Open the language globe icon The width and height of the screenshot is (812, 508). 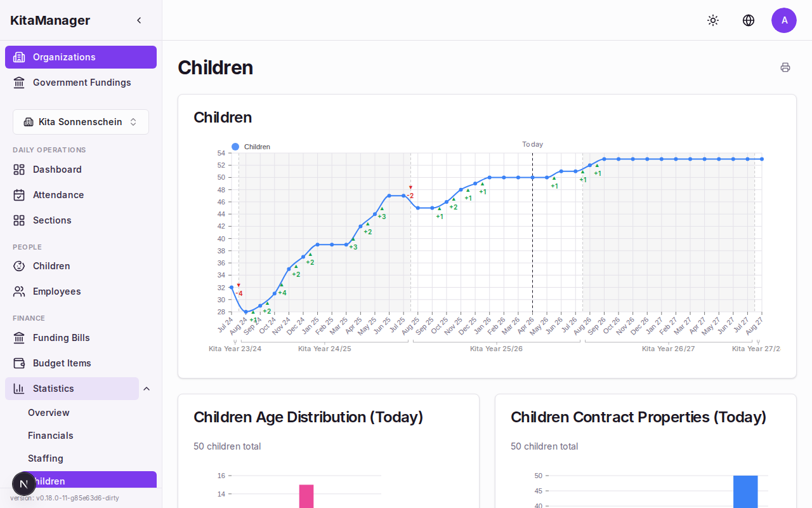[749, 20]
